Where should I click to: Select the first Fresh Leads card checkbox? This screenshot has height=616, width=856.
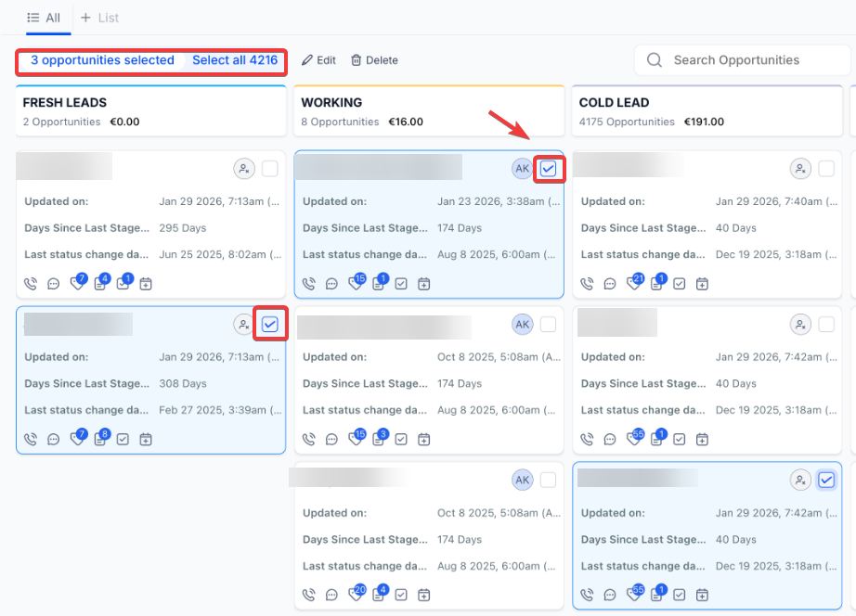269,169
